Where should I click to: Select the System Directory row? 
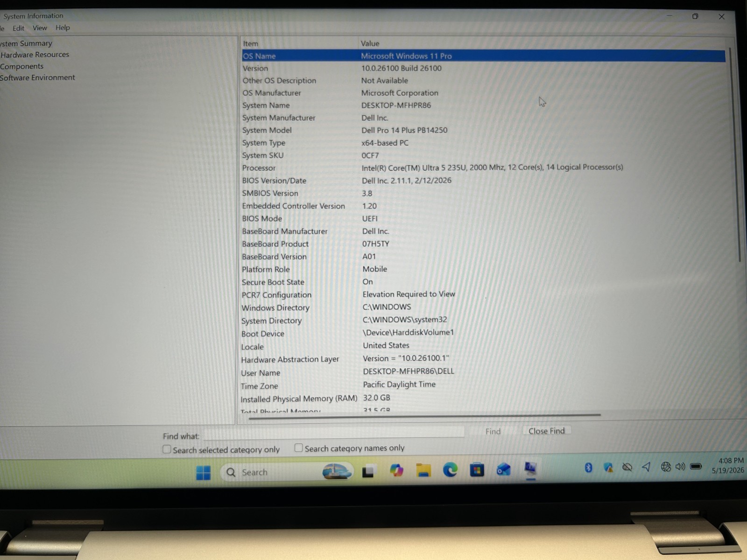483,320
